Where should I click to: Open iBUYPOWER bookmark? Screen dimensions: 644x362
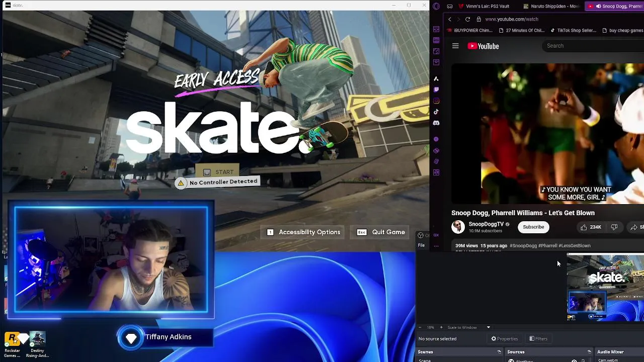(469, 30)
